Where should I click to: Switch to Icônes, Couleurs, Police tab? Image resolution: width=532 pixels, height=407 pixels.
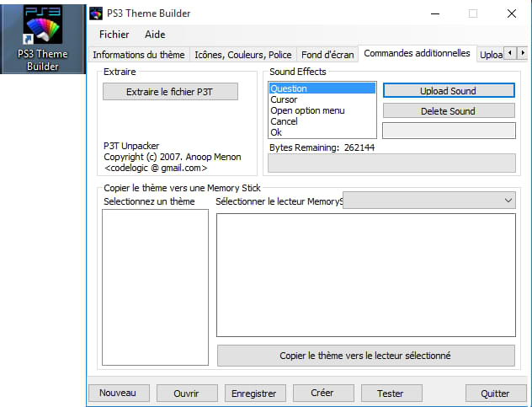coord(243,55)
